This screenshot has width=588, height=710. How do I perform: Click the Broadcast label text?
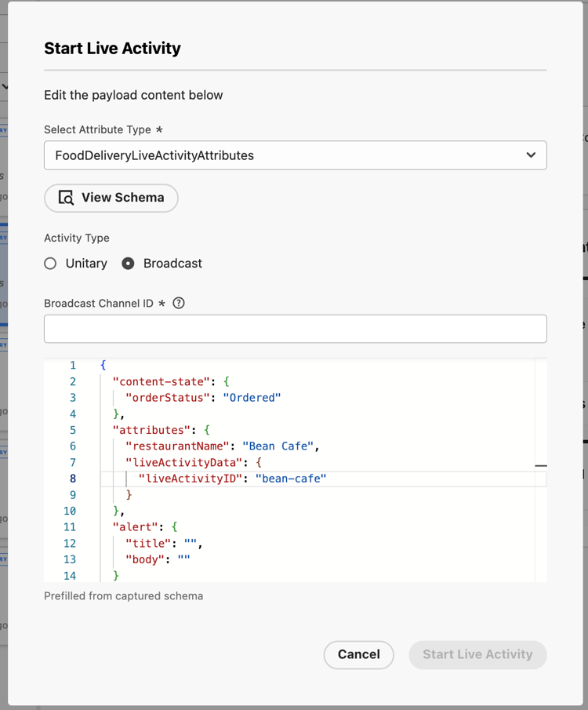pos(172,264)
